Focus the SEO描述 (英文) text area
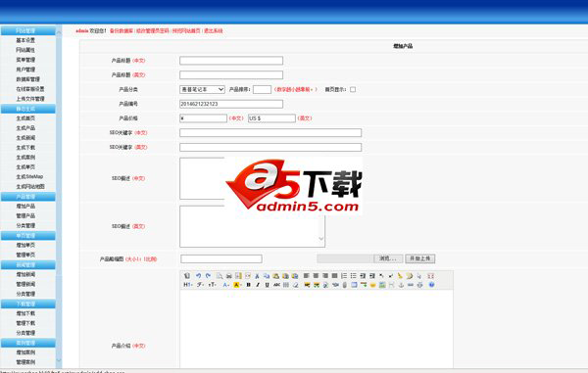Image resolution: width=588 pixels, height=373 pixels. tap(253, 226)
